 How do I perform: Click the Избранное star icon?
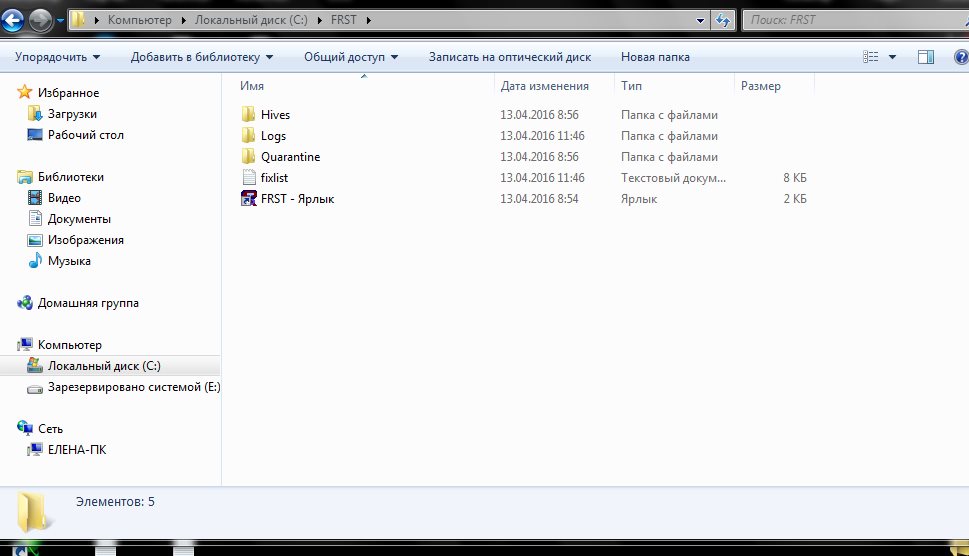point(25,92)
